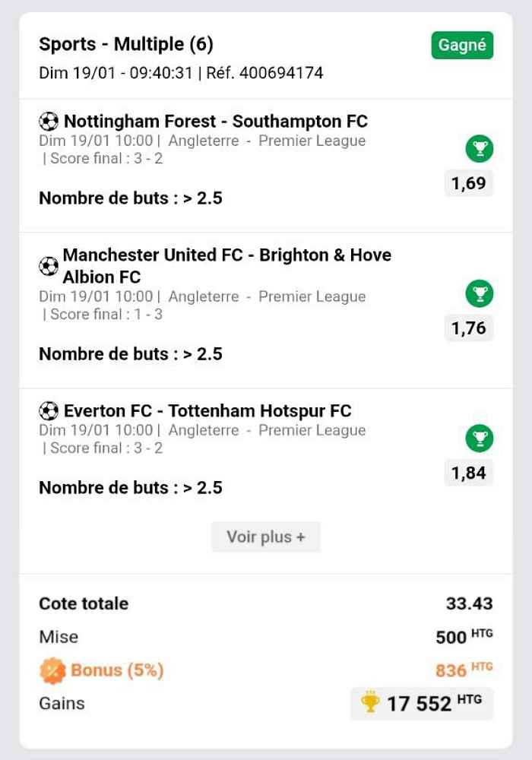Click the Sports - Multiple (6) heading
The width and height of the screenshot is (532, 760).
[x=126, y=45]
